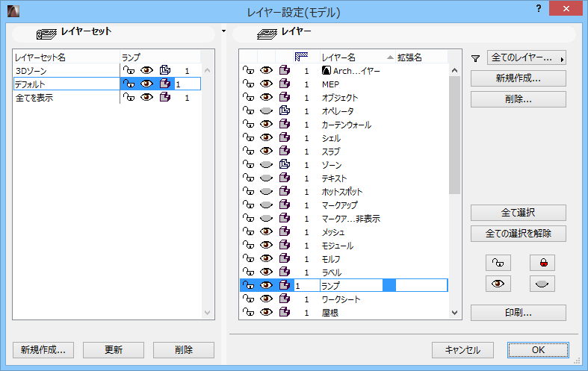This screenshot has width=588, height=371.
Task: Click the hide layers closed-eye button
Action: point(542,284)
